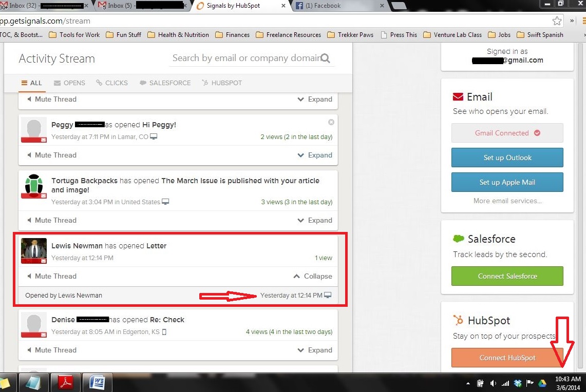Switch to the Inbox (5) Gmail tab
The height and width of the screenshot is (392, 586).
[x=142, y=6]
